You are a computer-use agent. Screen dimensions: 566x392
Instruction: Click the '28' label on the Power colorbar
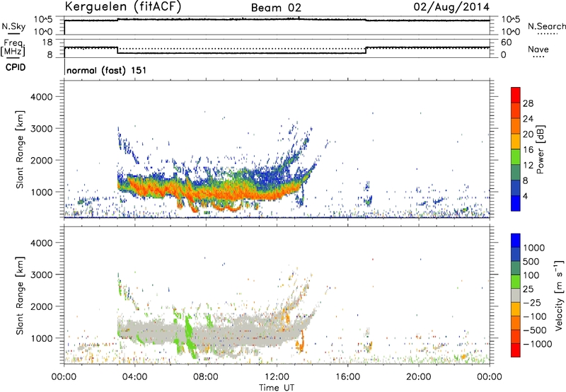tap(528, 103)
